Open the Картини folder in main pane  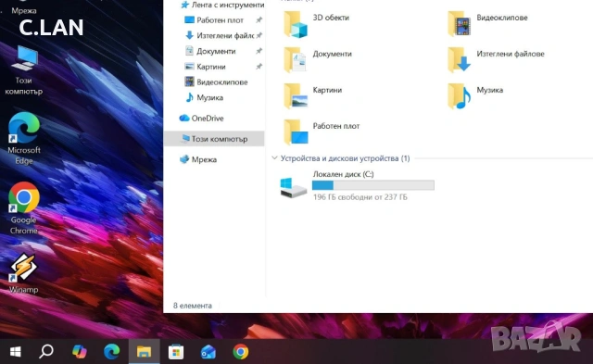point(313,95)
